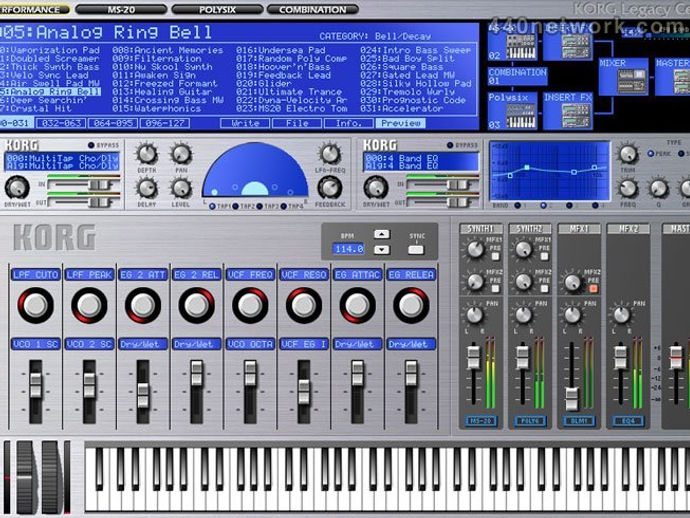
Task: Turn the DRY/WET knob of the MultiTap effect
Action: pos(17,187)
